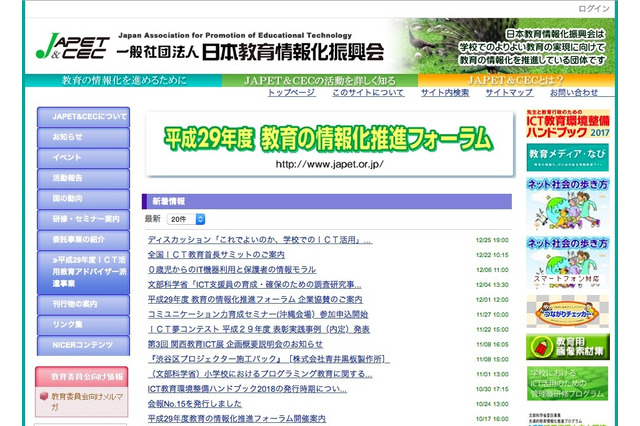Screen dimensions: 640x426
Task: Open JAPET&CECについて sidebar menu
Action: click(83, 117)
